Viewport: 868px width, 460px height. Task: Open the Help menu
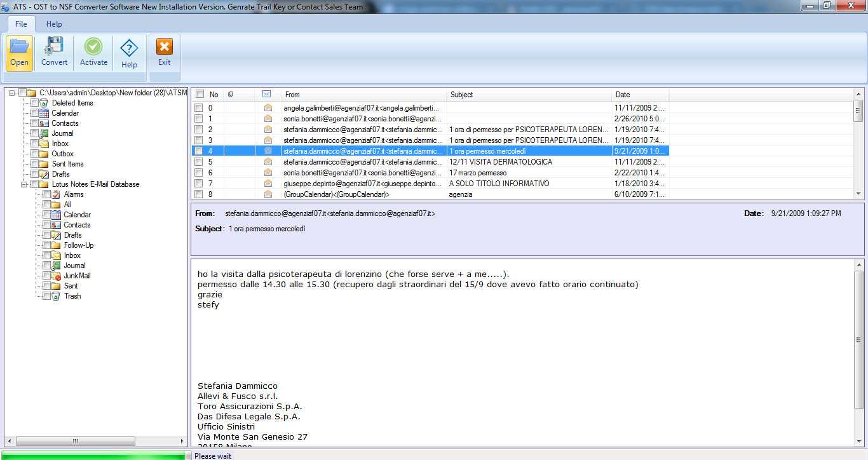pos(53,24)
